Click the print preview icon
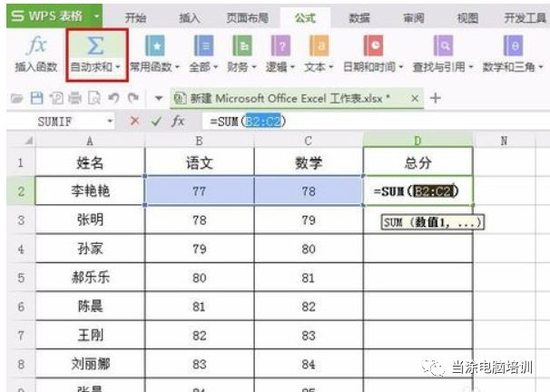 [94, 99]
